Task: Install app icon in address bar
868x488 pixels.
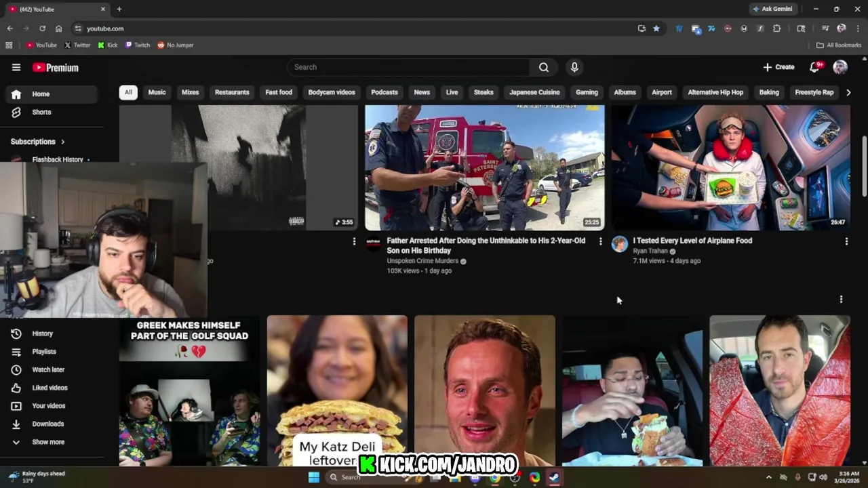Action: tap(642, 28)
